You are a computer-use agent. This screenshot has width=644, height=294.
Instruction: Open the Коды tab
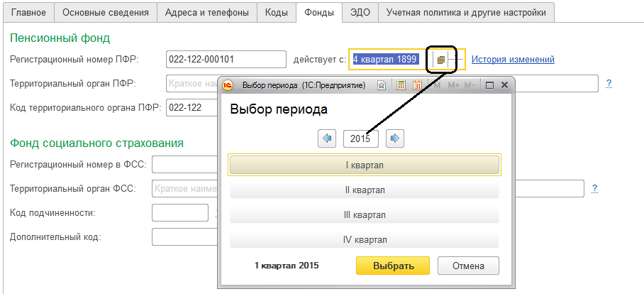[x=277, y=13]
